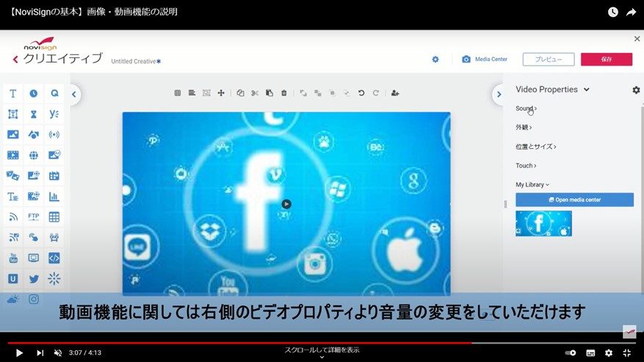
Task: Add the Twitter widget
Action: point(34,279)
